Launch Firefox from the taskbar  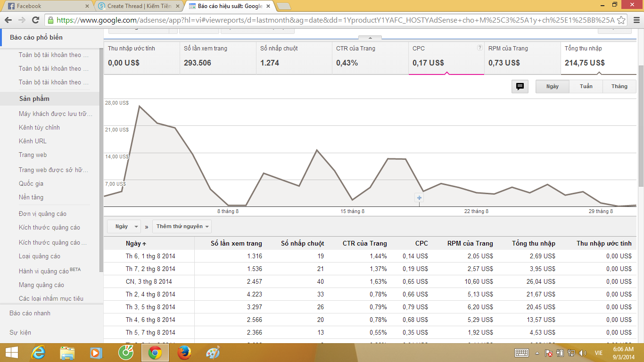click(x=184, y=353)
